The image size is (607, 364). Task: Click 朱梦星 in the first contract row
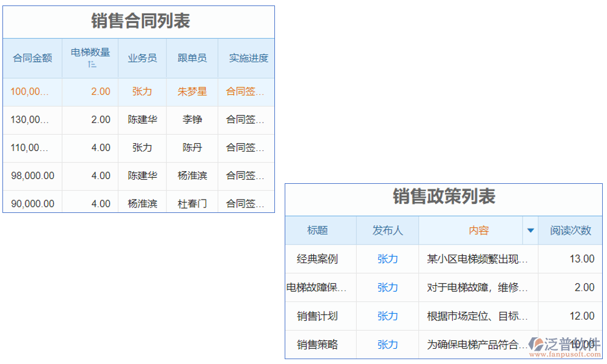click(192, 92)
